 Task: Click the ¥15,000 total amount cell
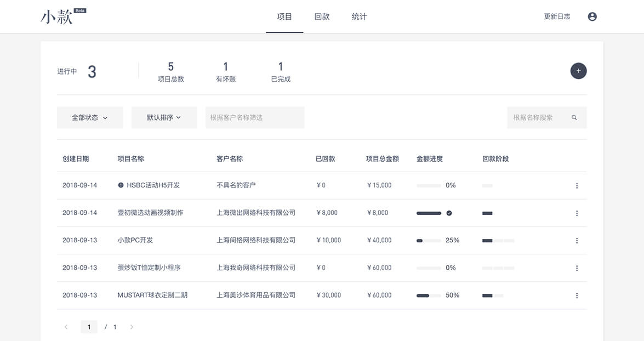point(379,185)
